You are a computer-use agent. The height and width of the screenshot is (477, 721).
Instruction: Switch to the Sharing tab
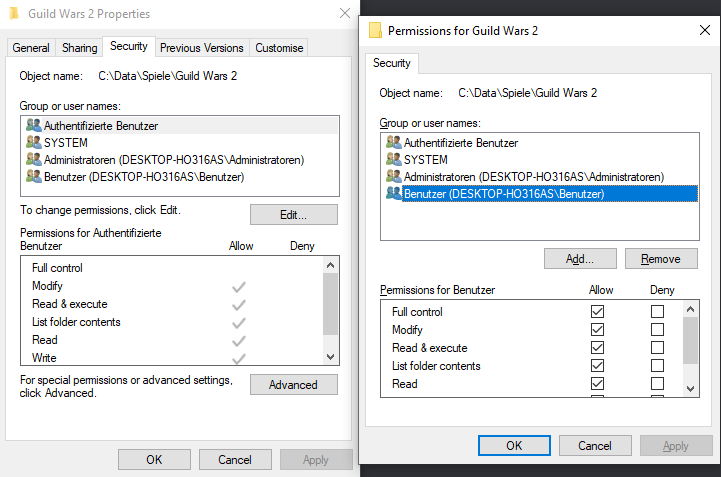click(80, 48)
